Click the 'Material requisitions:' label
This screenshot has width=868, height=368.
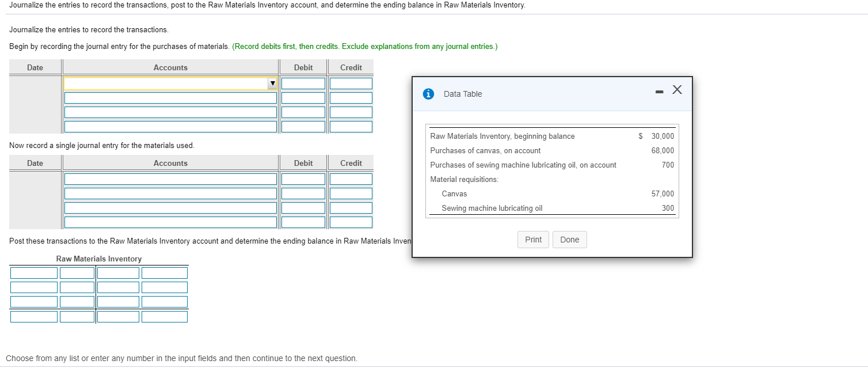pyautogui.click(x=465, y=180)
